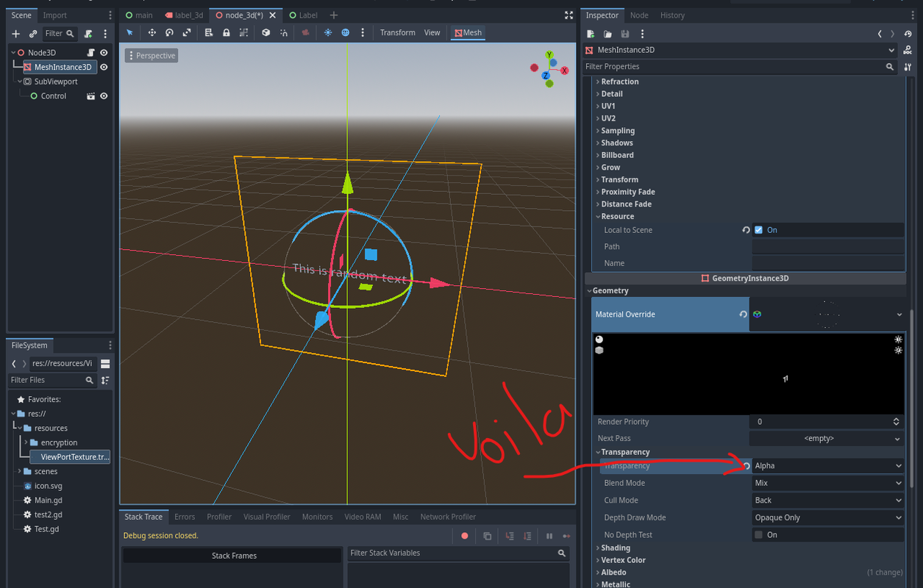Image resolution: width=923 pixels, height=588 pixels.
Task: Open the Import dock tab
Action: [55, 15]
